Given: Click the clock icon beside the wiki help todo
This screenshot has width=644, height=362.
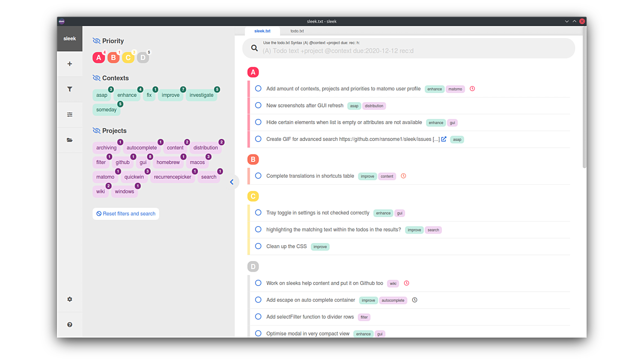Looking at the screenshot, I should click(x=406, y=283).
